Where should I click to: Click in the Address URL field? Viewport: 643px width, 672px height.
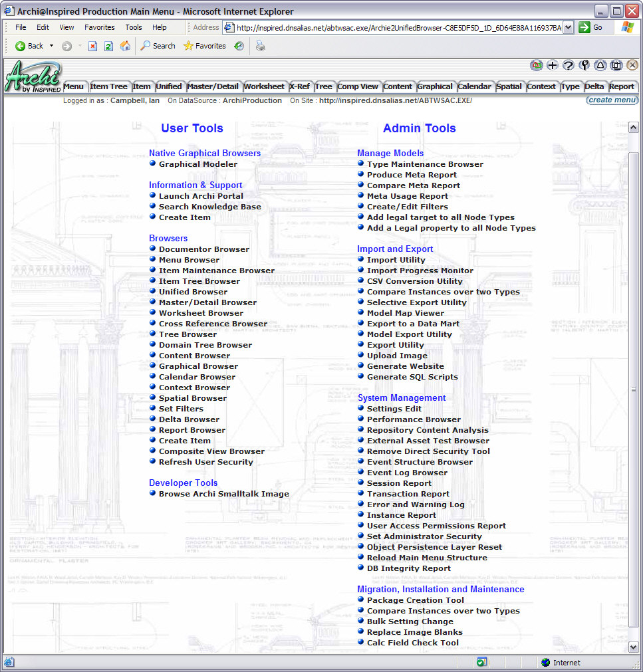point(399,27)
